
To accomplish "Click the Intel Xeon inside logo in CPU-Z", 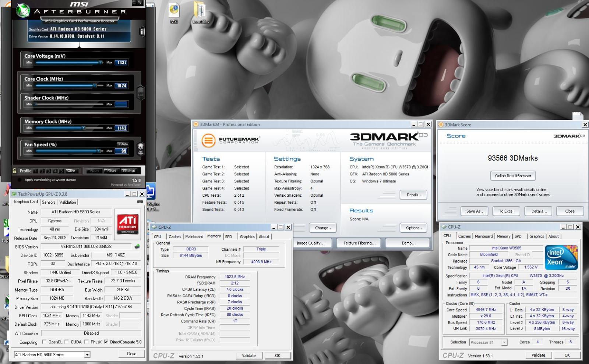I will point(561,258).
